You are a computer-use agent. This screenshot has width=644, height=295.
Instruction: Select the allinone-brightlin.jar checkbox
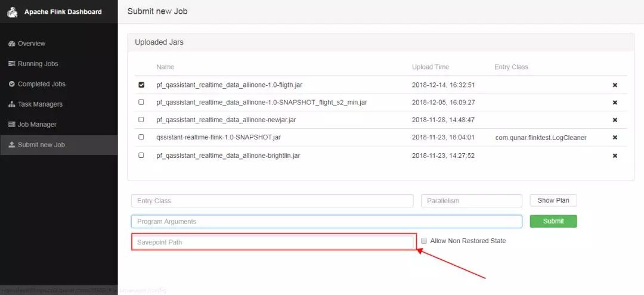(141, 155)
